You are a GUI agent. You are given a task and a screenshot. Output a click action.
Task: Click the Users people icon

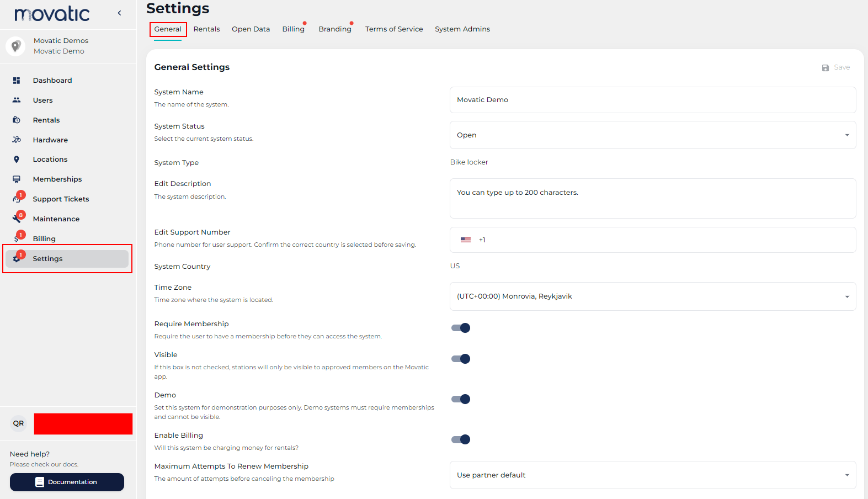17,100
